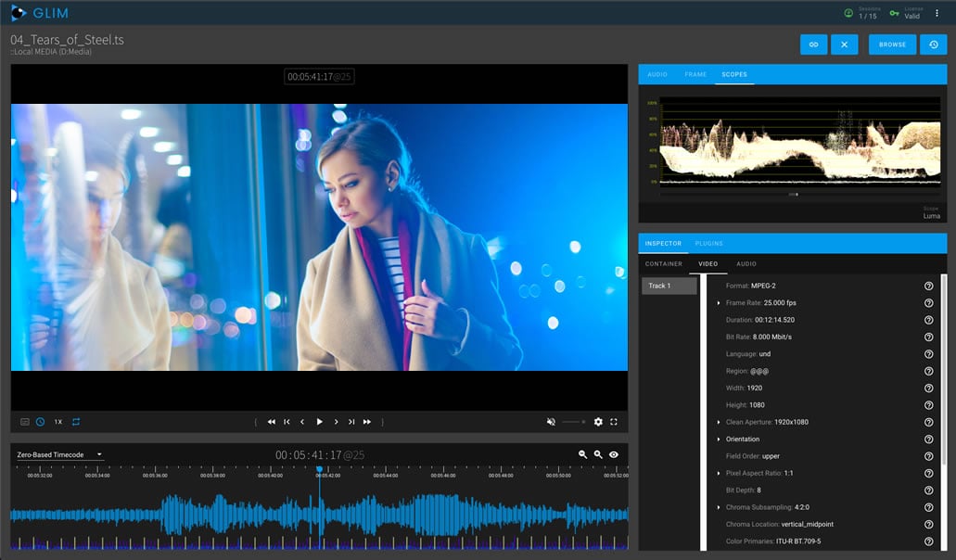The height and width of the screenshot is (560, 956).
Task: Select Track 1 in the inspector
Action: click(x=669, y=286)
